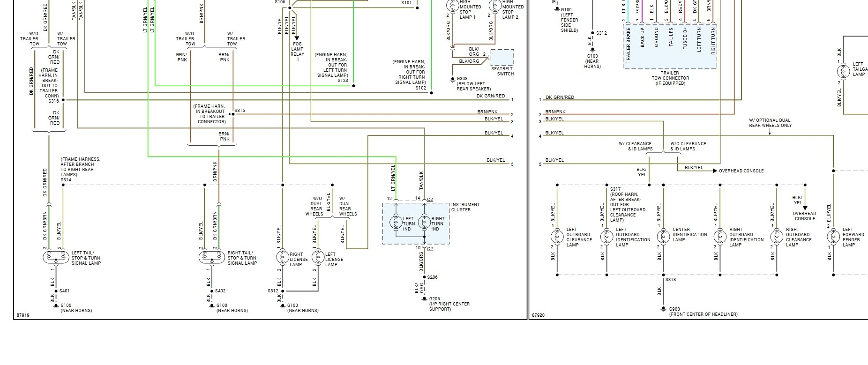868x365 pixels.
Task: Select the Left Outboard Clearance Lamp symbol
Action: tap(557, 237)
